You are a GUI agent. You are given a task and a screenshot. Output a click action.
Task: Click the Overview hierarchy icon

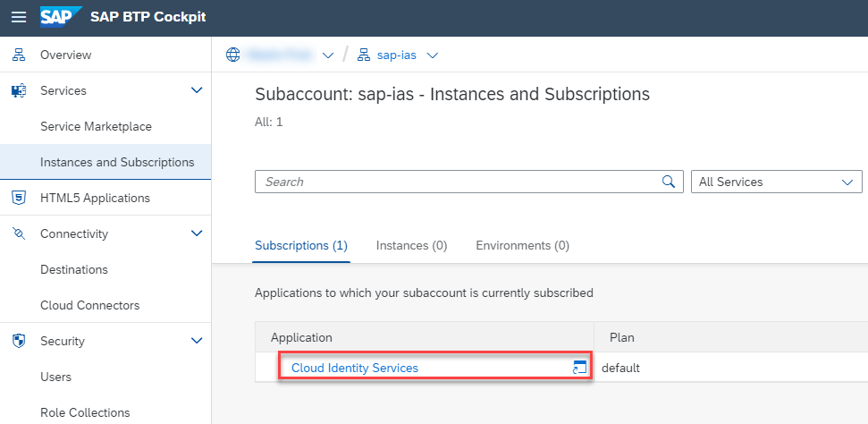[19, 55]
